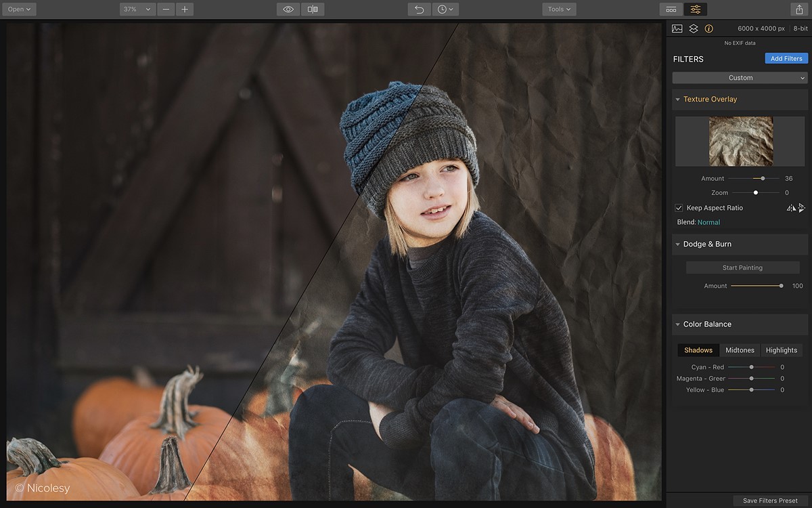Switch to the Midtones tab
Screen dimensions: 812x508
point(740,350)
